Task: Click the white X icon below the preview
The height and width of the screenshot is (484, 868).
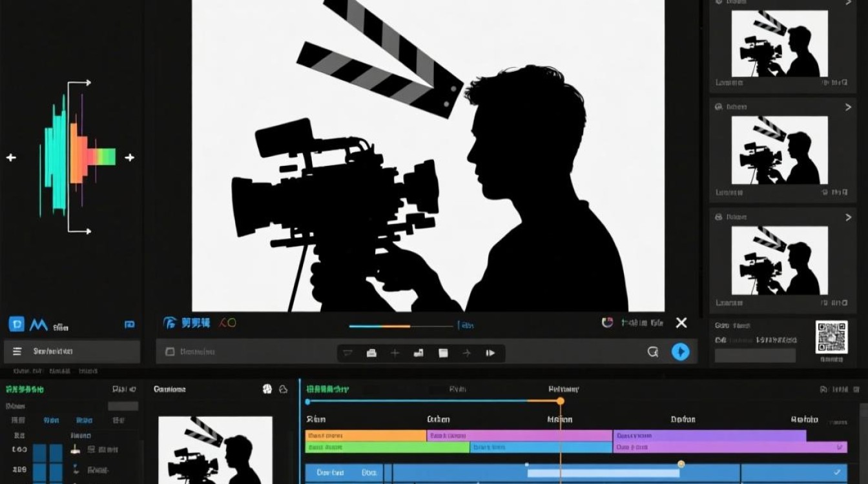Action: (681, 323)
